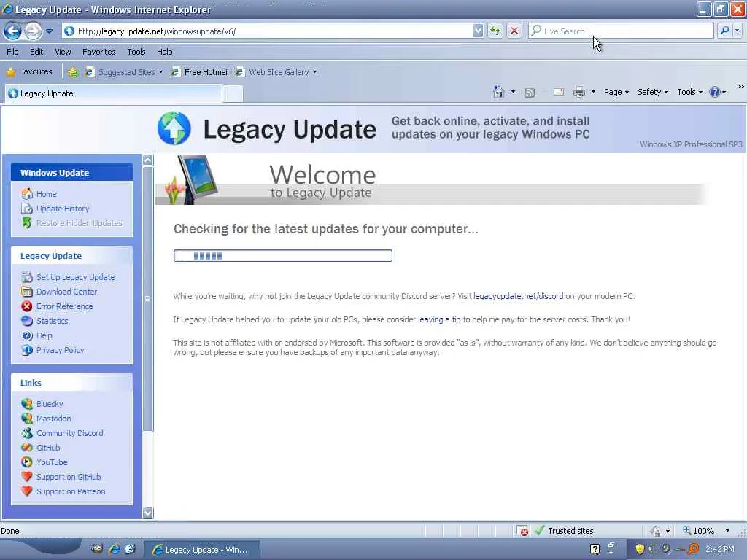Image resolution: width=747 pixels, height=560 pixels.
Task: Click the Legacy Update taskbar button
Action: pos(202,550)
